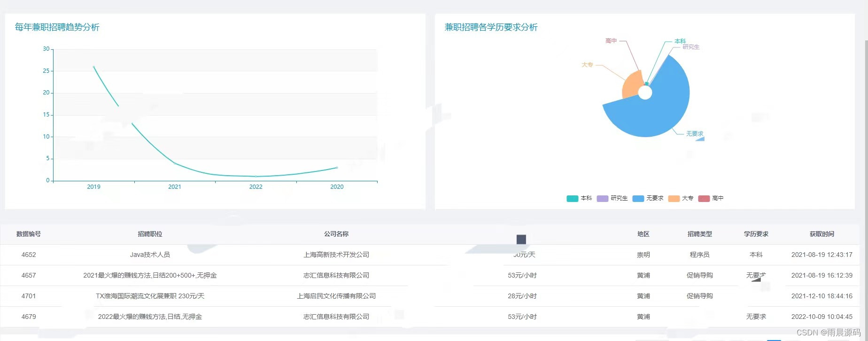868x341 pixels.
Task: Click 上海高新技术开发公司 company cell
Action: tap(336, 255)
